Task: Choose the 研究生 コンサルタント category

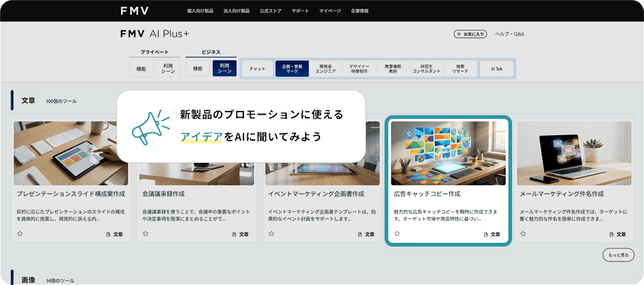Action: pyautogui.click(x=427, y=69)
